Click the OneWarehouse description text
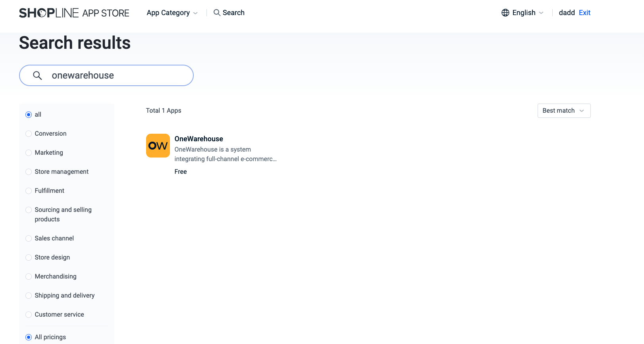644x344 pixels. (226, 154)
